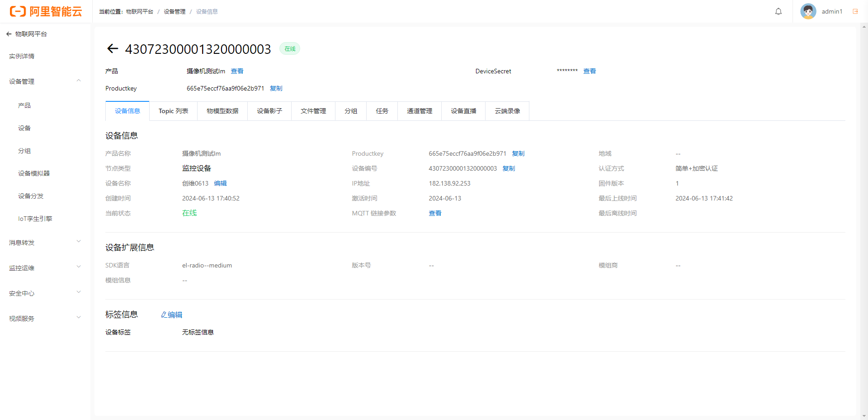Viewport: 868px width, 420px height.
Task: Open the 物模型数据 tab
Action: click(222, 111)
